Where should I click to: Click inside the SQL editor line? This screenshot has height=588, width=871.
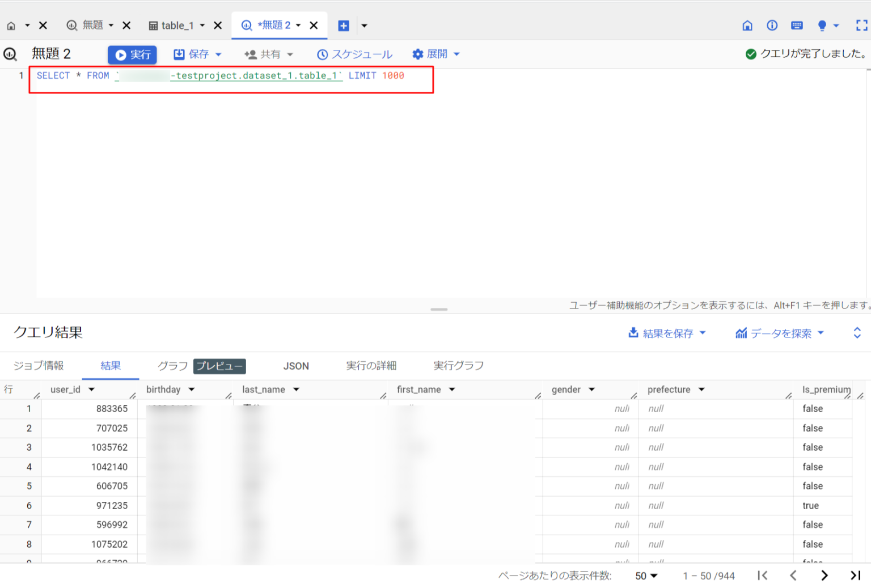pos(227,75)
